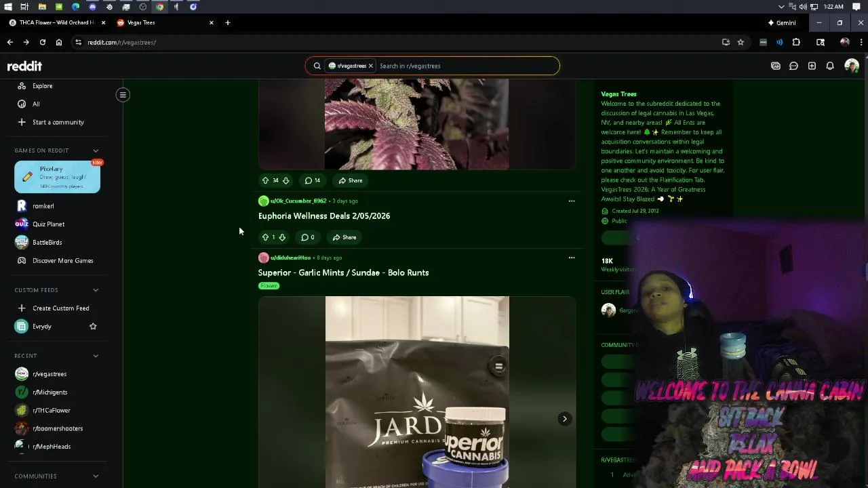
Task: Upvote the Euphoria Wellness Deals post
Action: [x=265, y=237]
